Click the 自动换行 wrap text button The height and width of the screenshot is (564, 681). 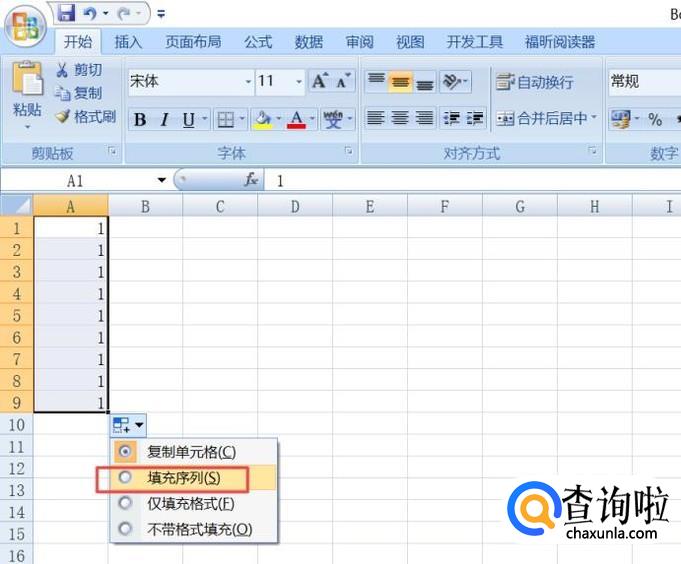[535, 82]
